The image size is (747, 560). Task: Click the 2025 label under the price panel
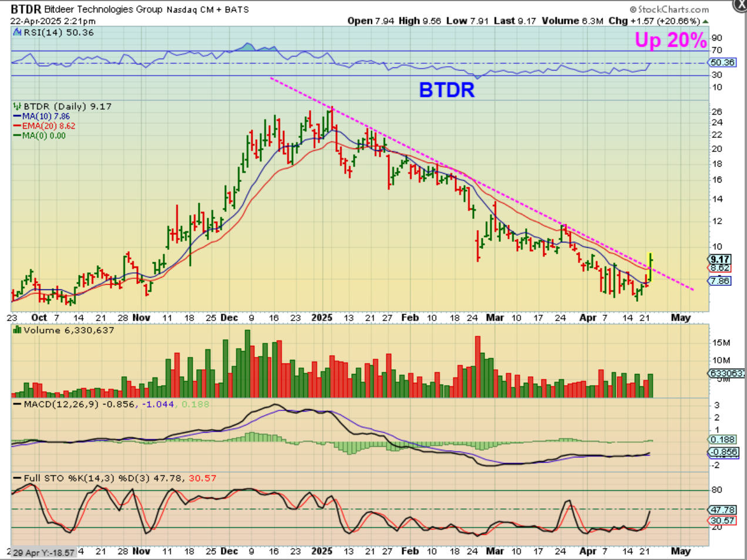point(322,318)
